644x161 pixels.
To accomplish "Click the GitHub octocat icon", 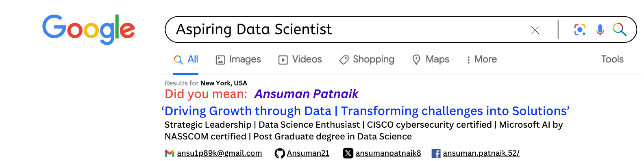I will [x=280, y=153].
